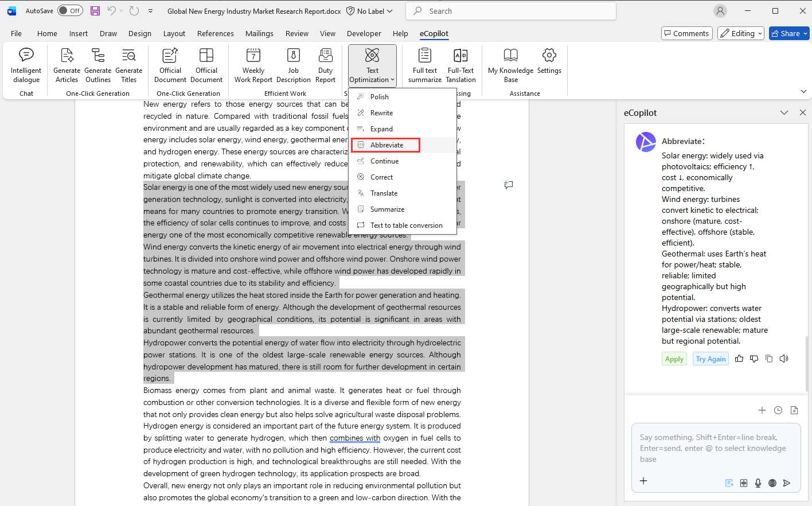Click the Apply button
Image resolution: width=812 pixels, height=506 pixels.
coord(674,359)
